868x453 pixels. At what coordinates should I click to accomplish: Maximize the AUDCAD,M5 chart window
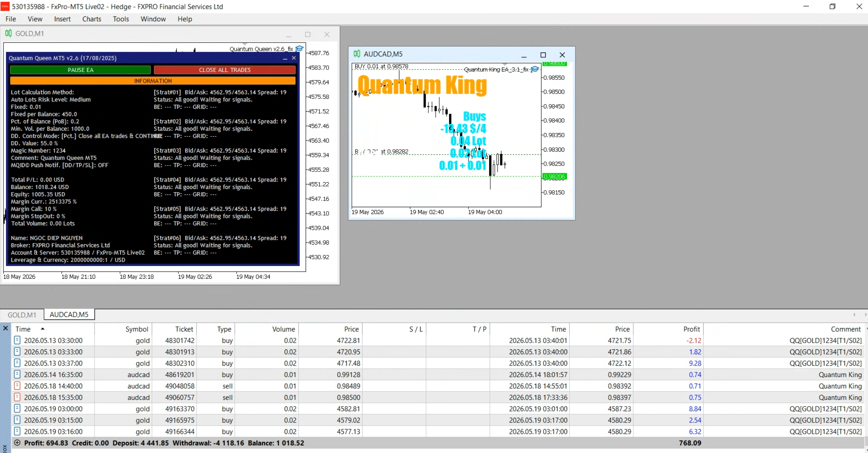click(543, 55)
